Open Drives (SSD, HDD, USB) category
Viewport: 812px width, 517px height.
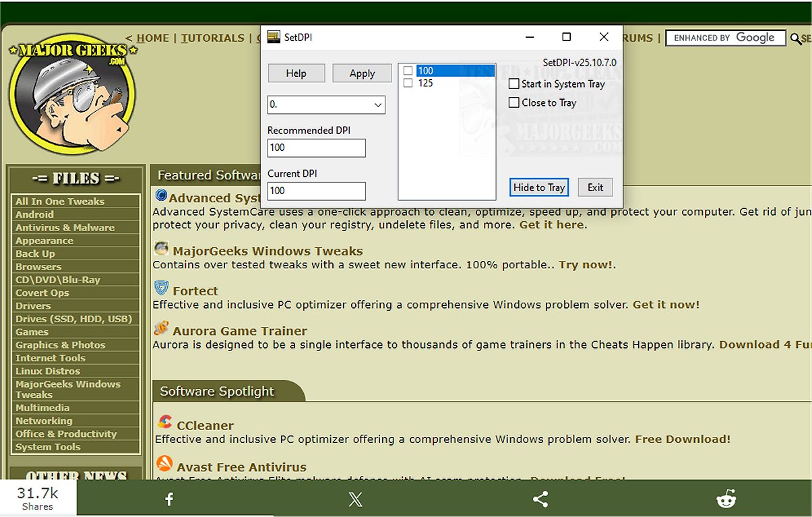tap(73, 318)
